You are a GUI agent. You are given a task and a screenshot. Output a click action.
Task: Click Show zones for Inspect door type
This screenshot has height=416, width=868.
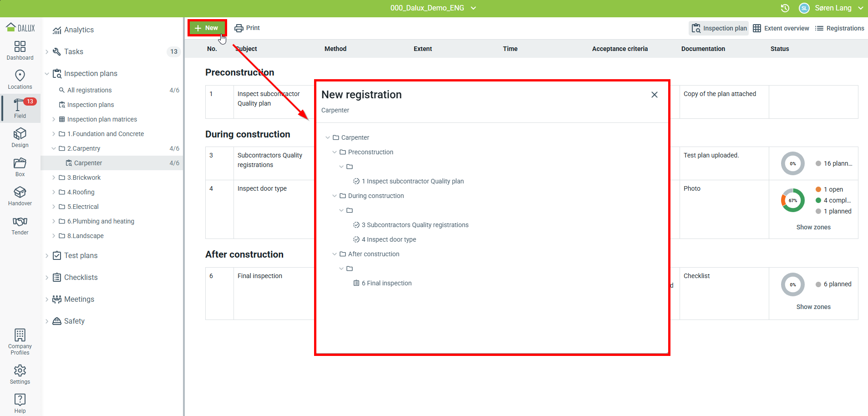[x=813, y=227]
